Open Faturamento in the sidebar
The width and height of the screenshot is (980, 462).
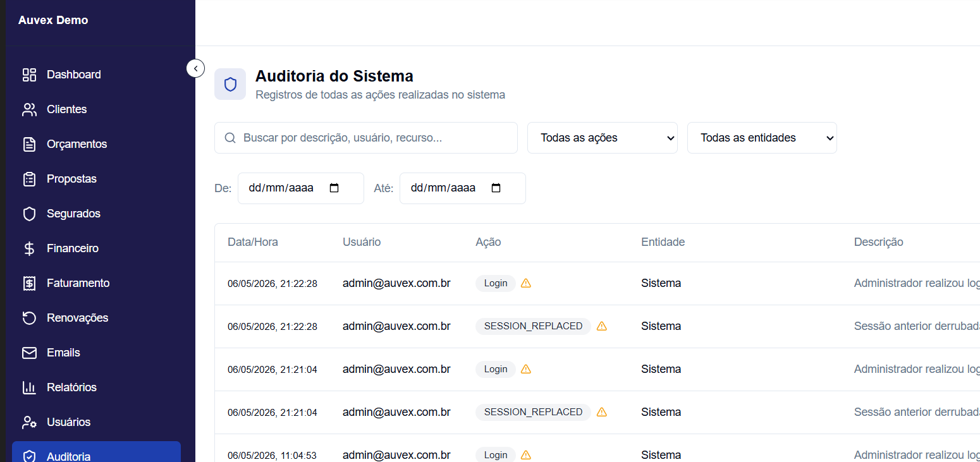96,283
